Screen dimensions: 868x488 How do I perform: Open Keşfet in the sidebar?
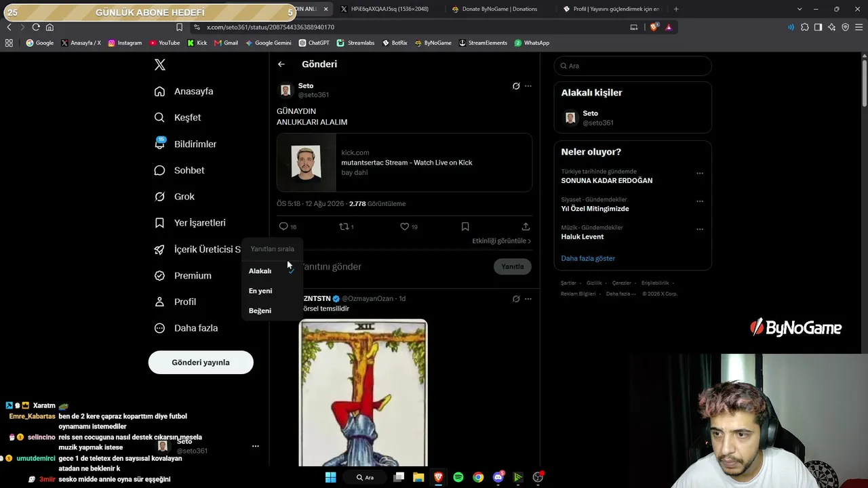178,117
